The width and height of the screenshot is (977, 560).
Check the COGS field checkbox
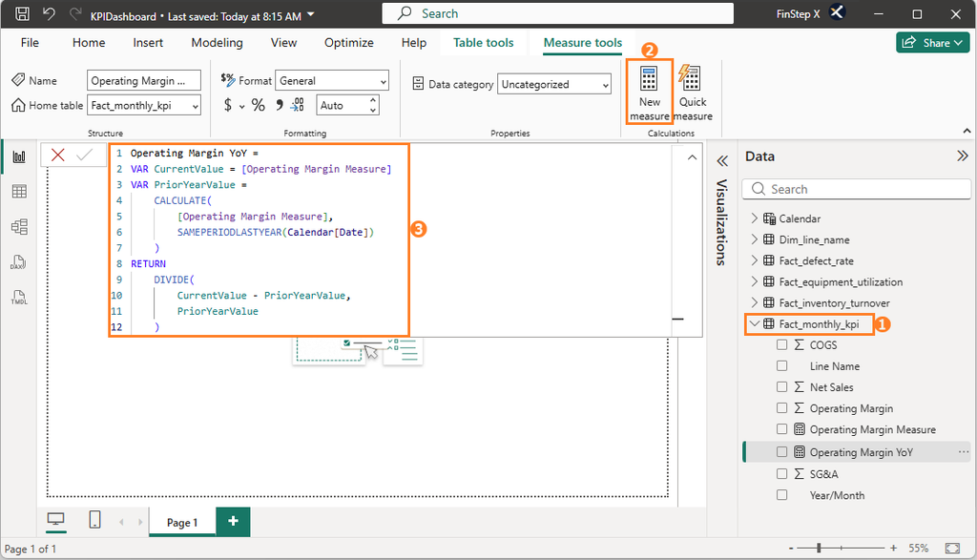[782, 344]
